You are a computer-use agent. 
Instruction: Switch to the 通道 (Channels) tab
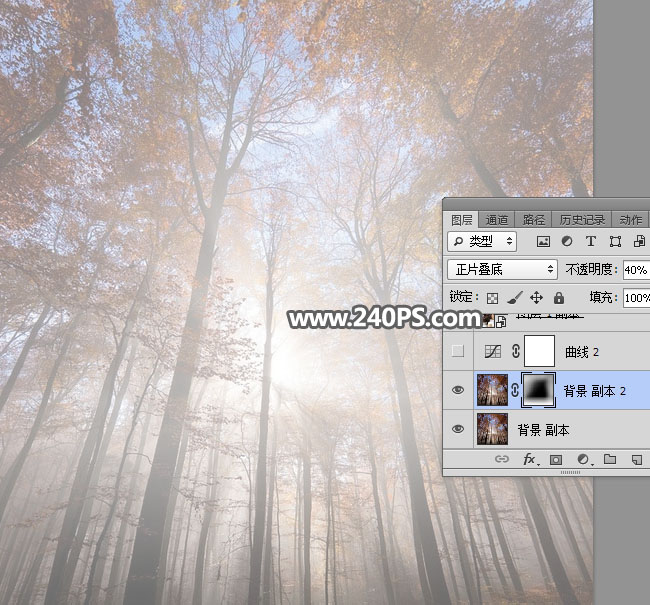497,220
